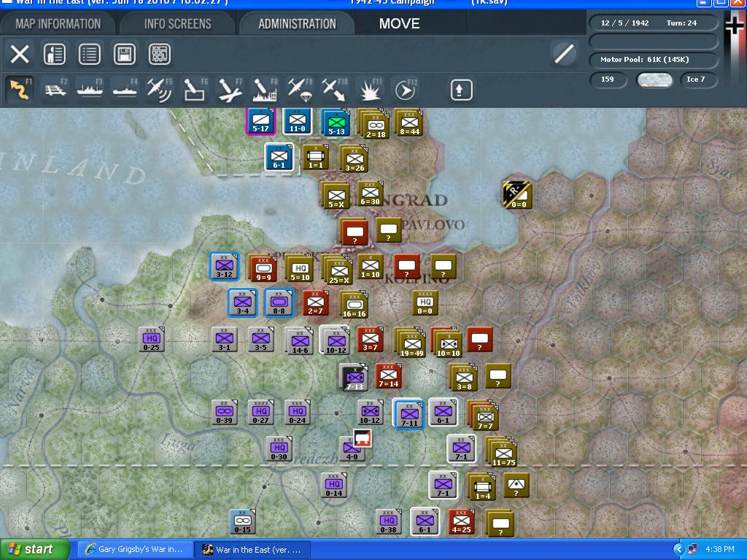The image size is (747, 560).
Task: Select Air recon F5 icon
Action: coord(160,90)
